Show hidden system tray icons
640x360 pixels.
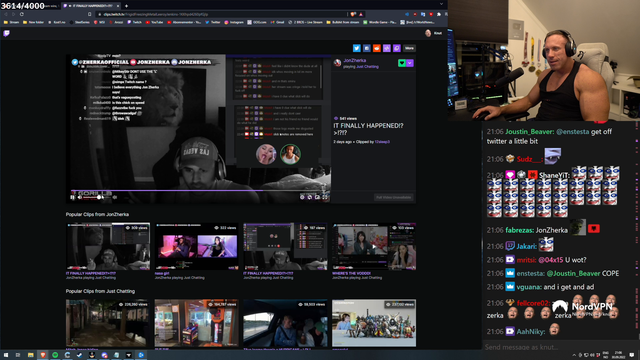pos(574,355)
